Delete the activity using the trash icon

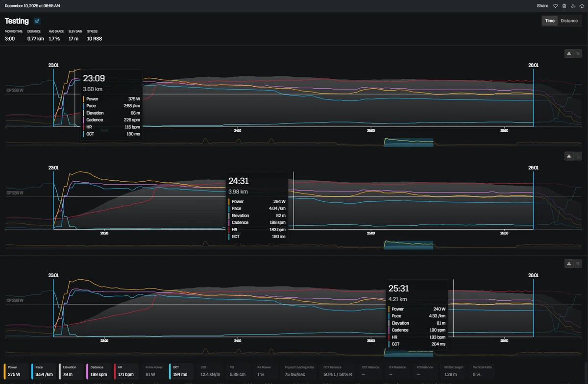point(564,6)
